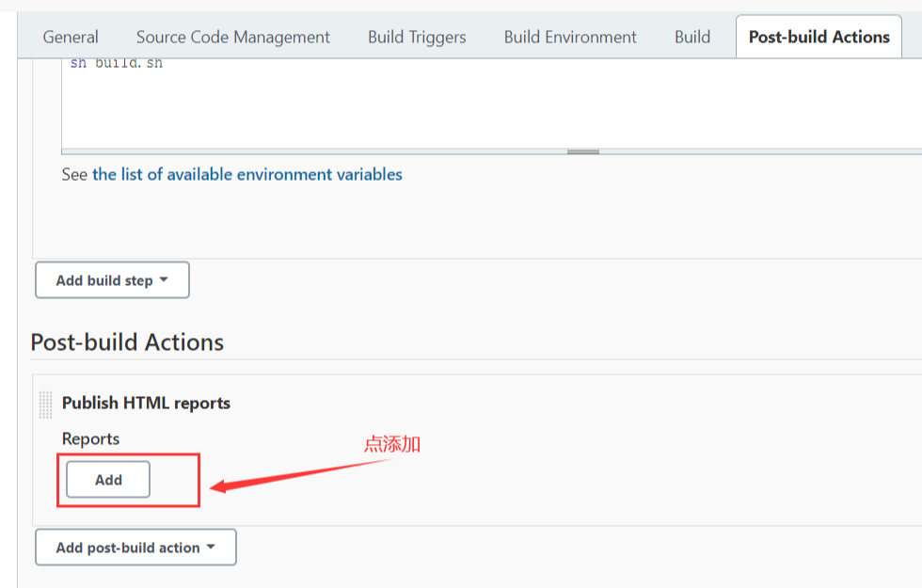Click the word 'See' before the link

click(74, 175)
